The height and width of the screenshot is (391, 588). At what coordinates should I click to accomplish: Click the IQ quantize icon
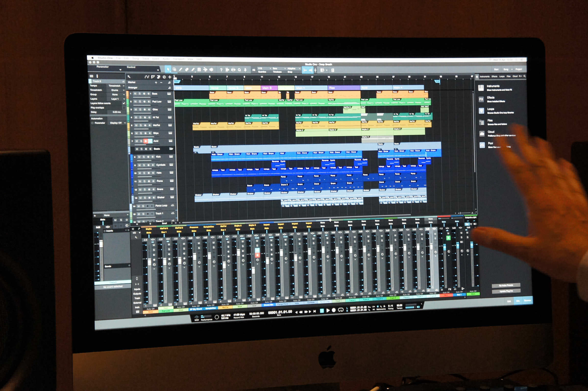pyautogui.click(x=254, y=70)
